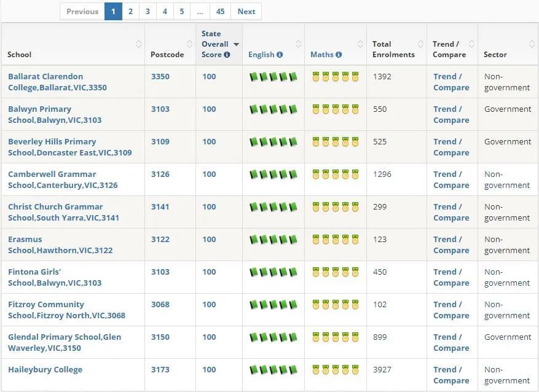Viewport: 539px width, 392px height.
Task: Click the English book rating for Christ Church Grammar
Action: tap(273, 207)
